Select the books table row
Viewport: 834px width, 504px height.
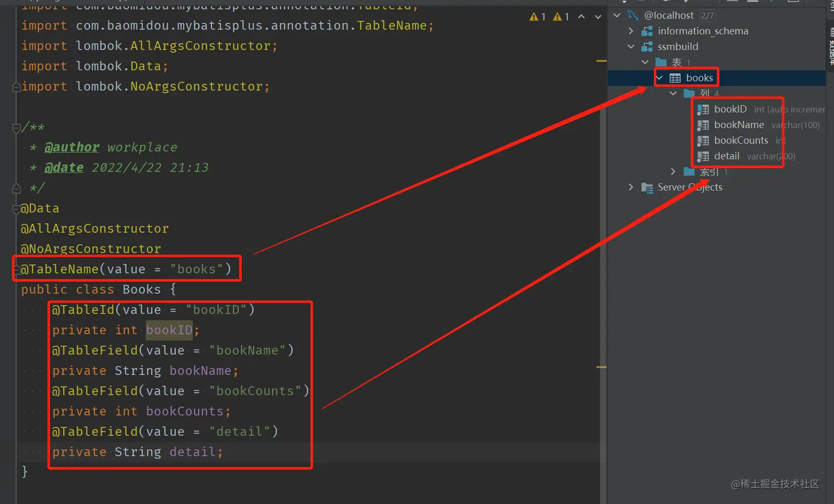pos(717,78)
